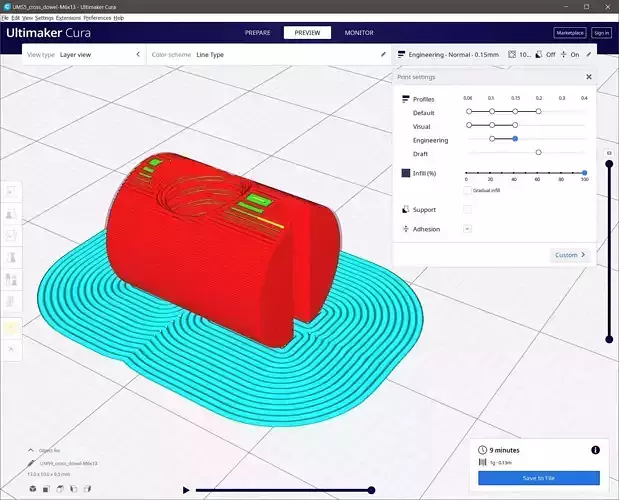Switch to top view icon
Screen dimensions: 619x500
pos(60,489)
